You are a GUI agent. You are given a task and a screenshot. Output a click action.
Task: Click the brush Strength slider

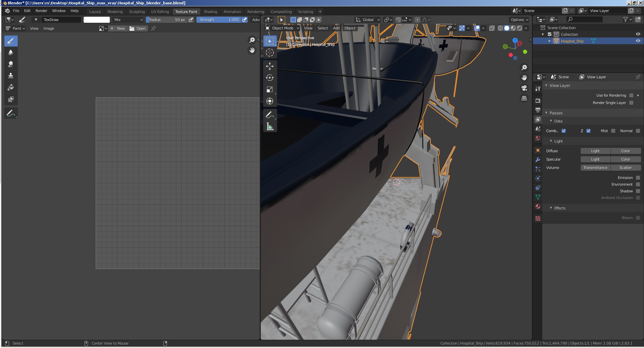click(219, 20)
